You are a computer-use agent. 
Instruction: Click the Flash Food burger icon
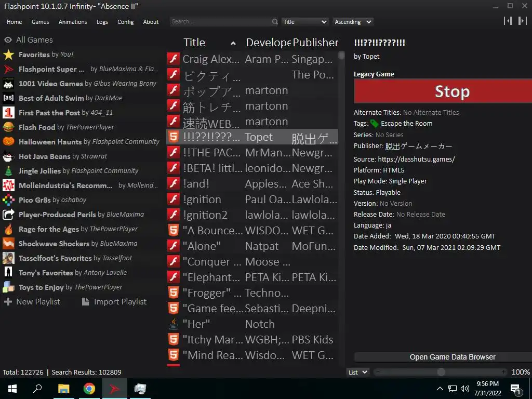[x=8, y=127]
